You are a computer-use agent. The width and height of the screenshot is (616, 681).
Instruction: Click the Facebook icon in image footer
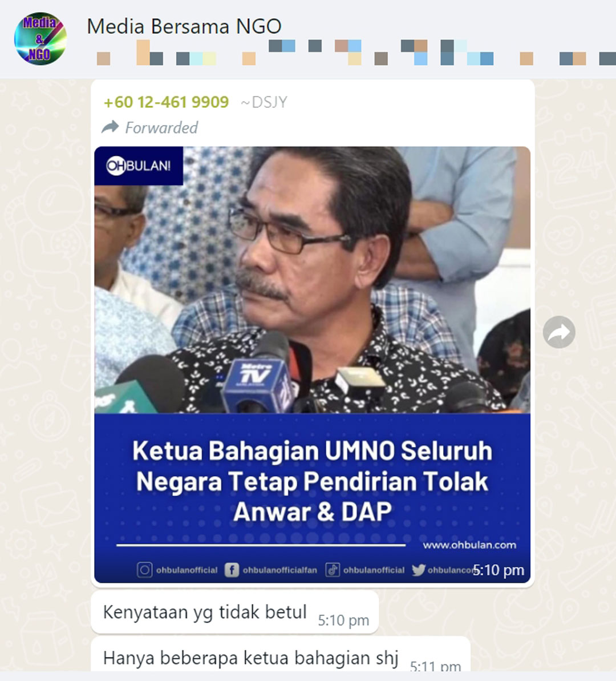click(x=232, y=570)
